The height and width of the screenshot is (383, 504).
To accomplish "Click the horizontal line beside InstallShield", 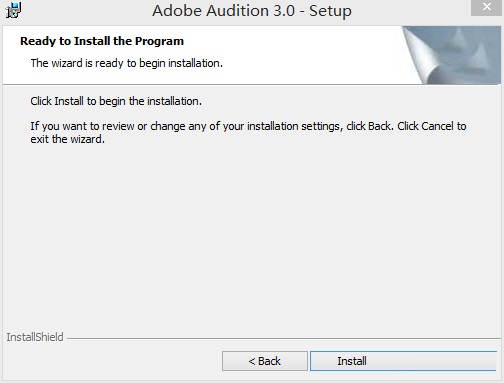I will tap(284, 339).
